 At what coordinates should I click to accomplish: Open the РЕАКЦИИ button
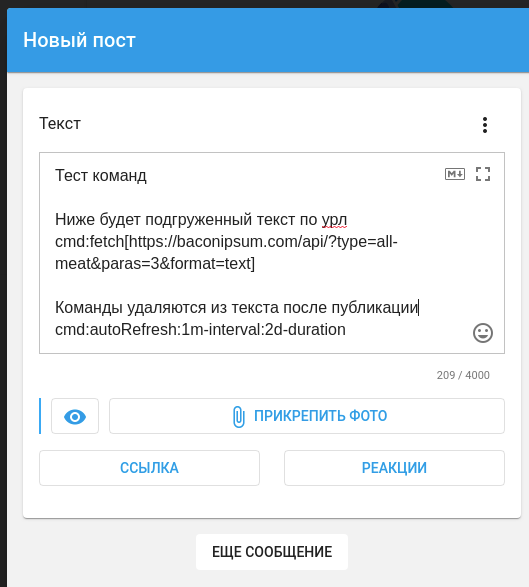coord(394,468)
